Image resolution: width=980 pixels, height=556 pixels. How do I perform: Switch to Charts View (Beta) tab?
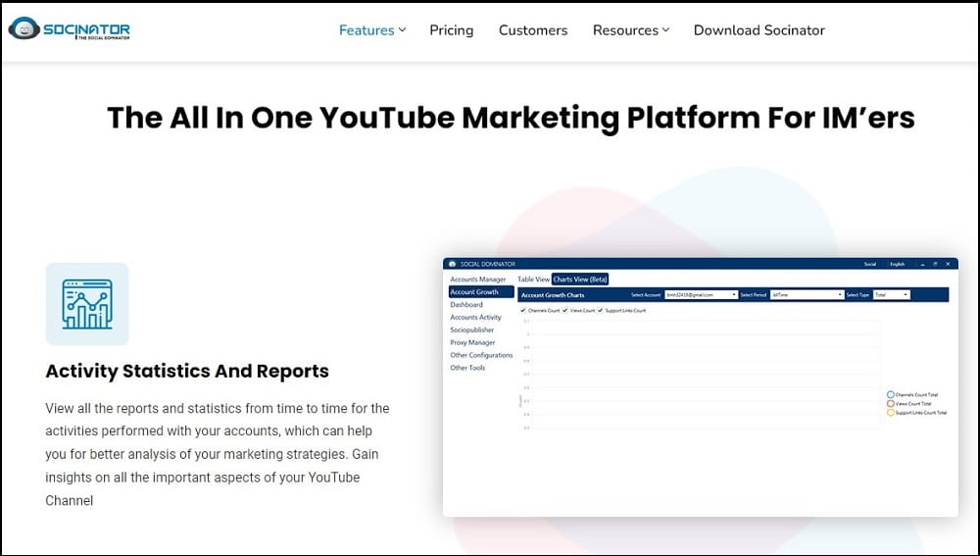coord(580,279)
